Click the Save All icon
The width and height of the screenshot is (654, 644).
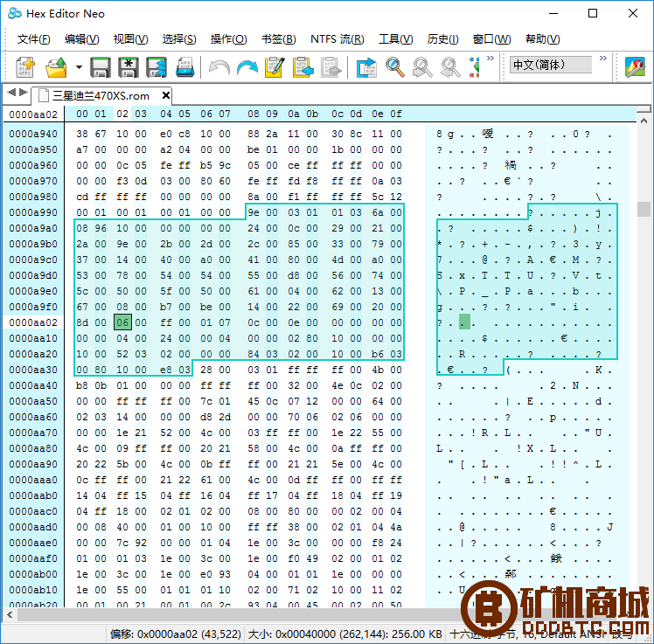pos(157,67)
